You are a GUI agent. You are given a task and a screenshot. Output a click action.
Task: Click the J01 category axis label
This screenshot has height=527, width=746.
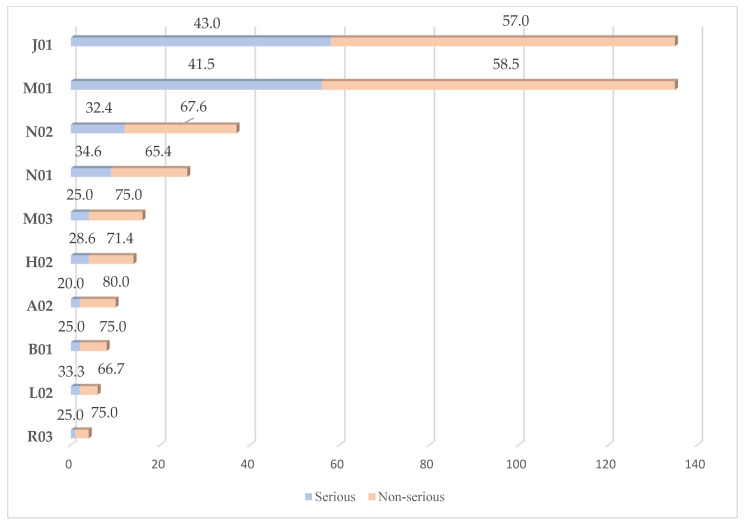click(x=42, y=45)
